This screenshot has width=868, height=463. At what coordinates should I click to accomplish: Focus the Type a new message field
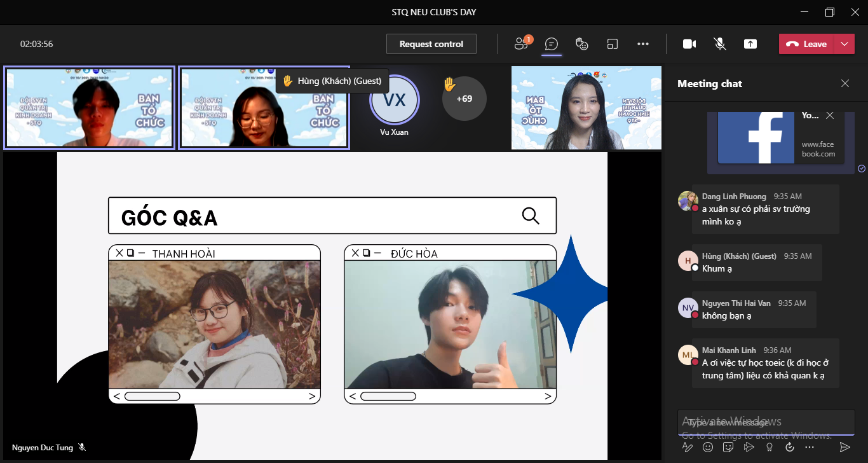click(x=766, y=422)
